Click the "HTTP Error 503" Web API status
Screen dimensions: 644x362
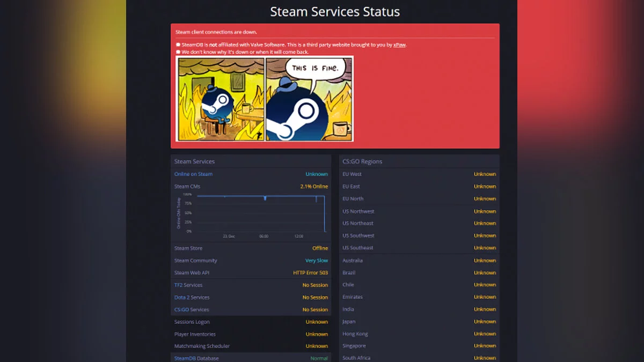(310, 272)
